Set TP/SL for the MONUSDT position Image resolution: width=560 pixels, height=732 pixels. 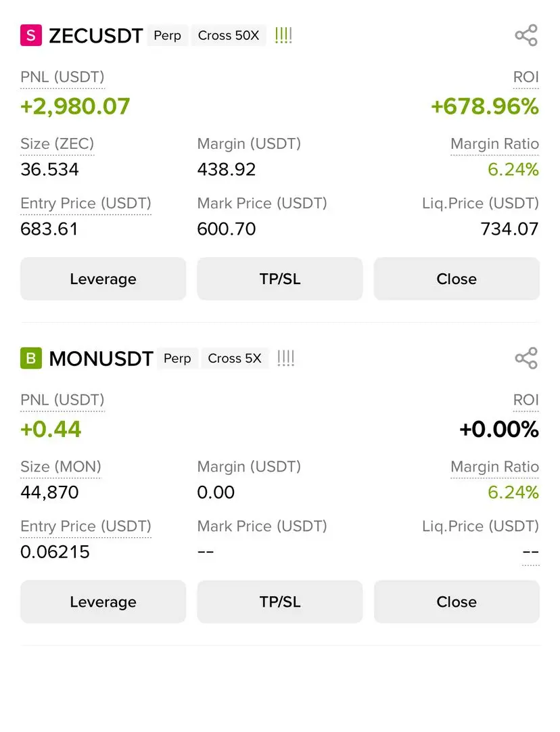(280, 601)
